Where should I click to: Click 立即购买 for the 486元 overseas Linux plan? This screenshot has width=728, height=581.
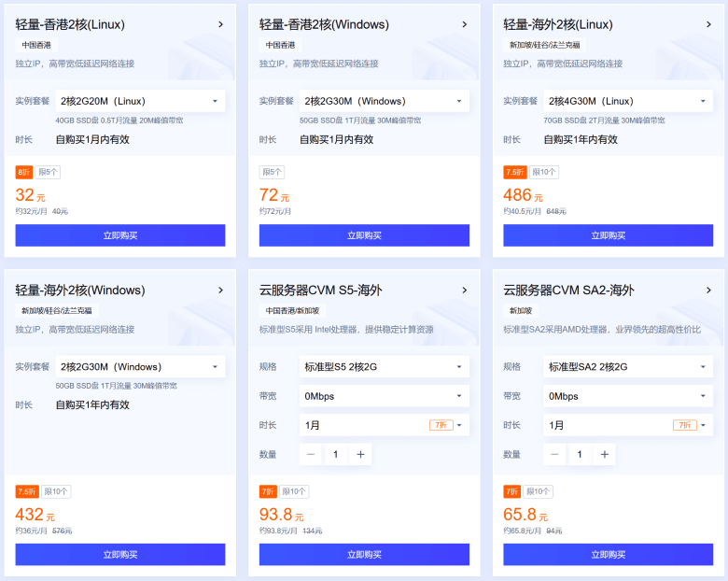pos(608,235)
